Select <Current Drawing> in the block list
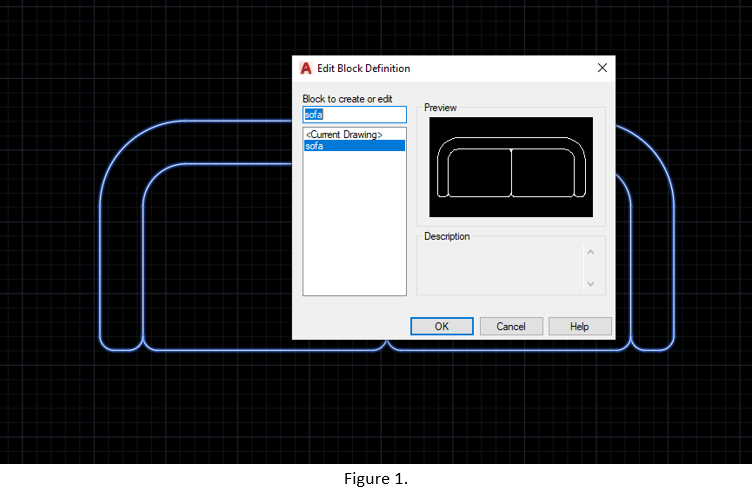Image resolution: width=753 pixels, height=490 pixels. (343, 134)
